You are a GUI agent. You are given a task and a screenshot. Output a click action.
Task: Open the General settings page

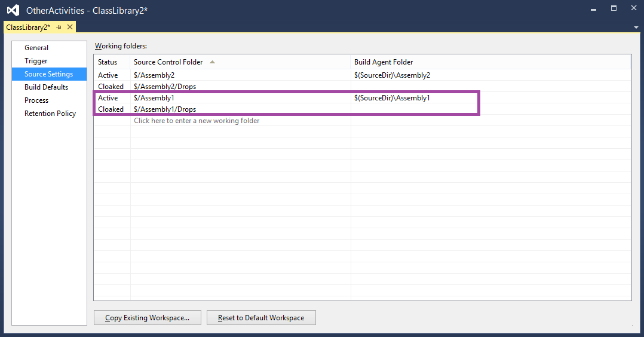point(36,48)
